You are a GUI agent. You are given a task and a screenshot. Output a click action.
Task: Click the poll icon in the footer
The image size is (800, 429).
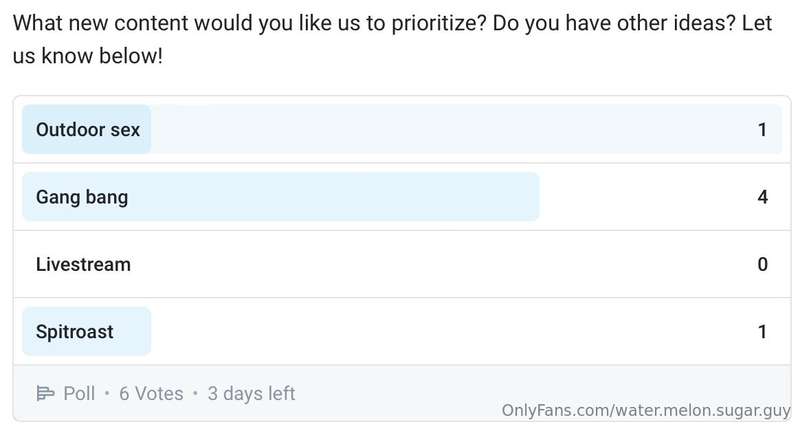click(45, 394)
